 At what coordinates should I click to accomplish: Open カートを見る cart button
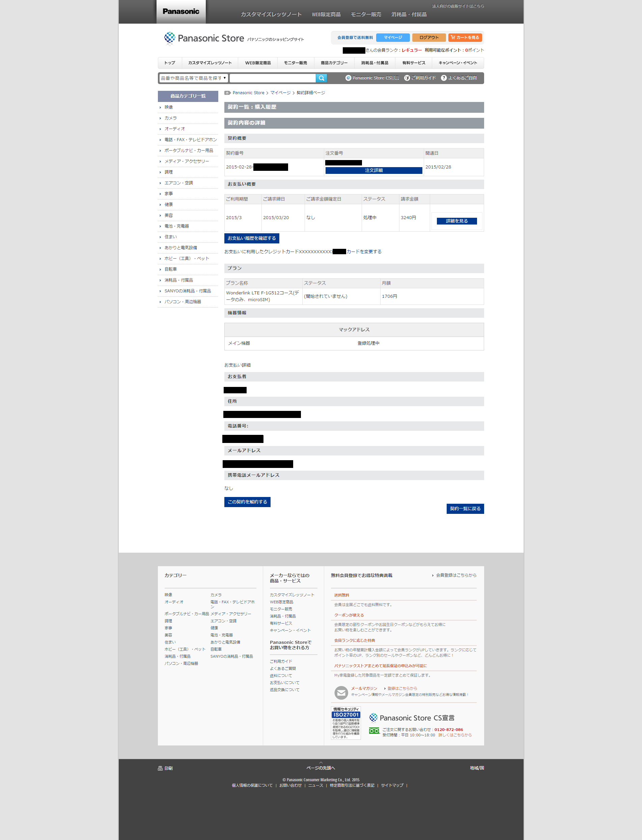(465, 37)
